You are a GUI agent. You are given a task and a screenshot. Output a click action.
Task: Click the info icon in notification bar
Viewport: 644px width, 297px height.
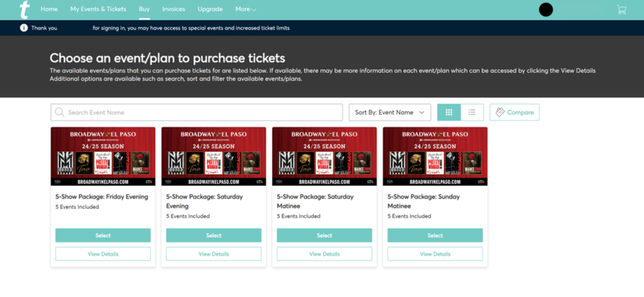click(24, 28)
